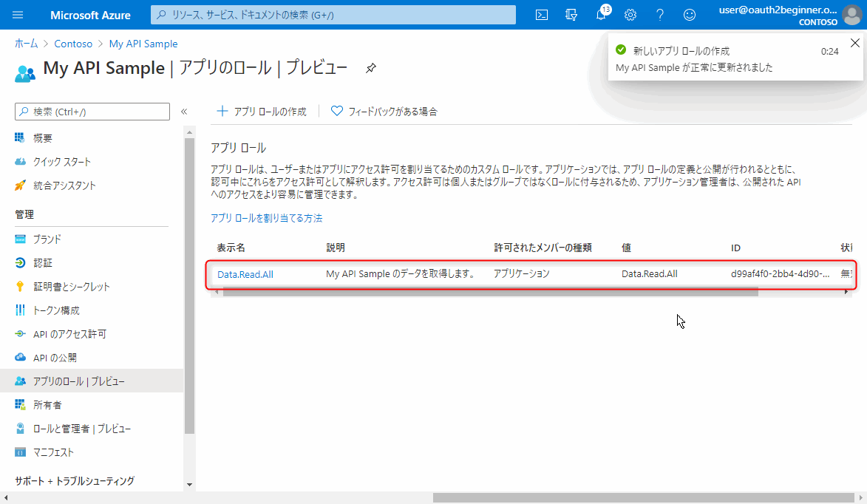Click the 統合アシスタント rocket icon
The image size is (867, 504).
[x=20, y=185]
